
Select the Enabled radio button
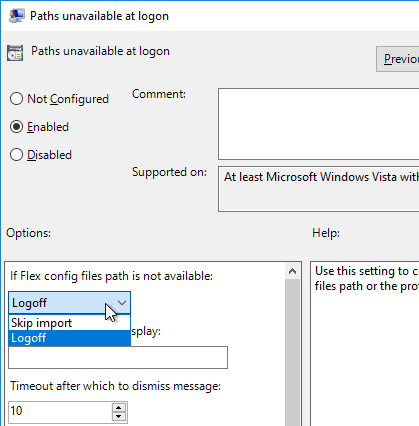pyautogui.click(x=16, y=127)
